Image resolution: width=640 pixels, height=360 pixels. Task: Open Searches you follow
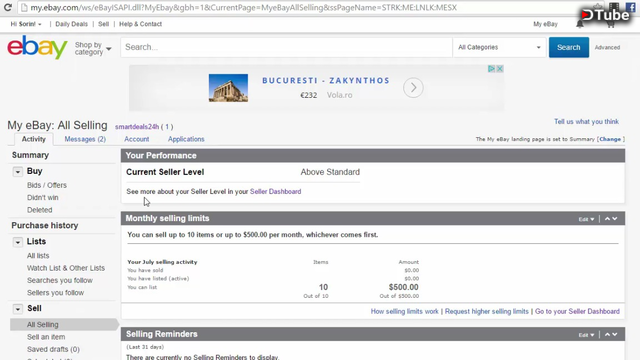click(60, 280)
